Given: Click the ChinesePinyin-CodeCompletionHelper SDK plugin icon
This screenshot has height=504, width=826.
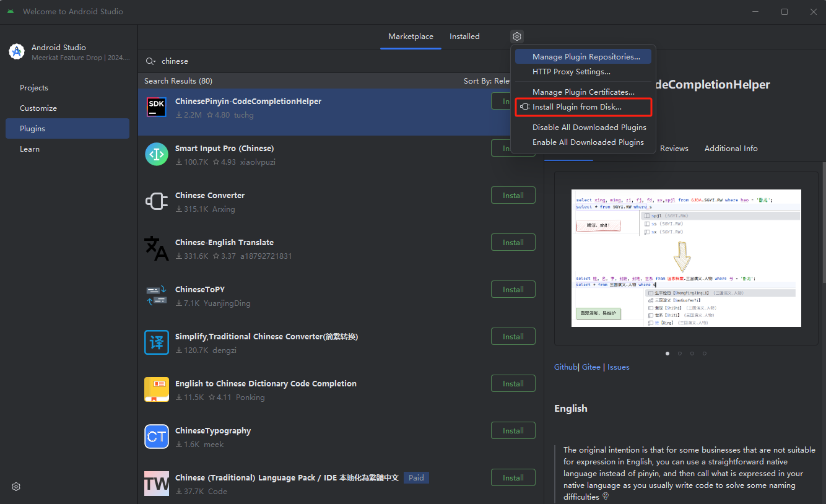Looking at the screenshot, I should click(157, 107).
